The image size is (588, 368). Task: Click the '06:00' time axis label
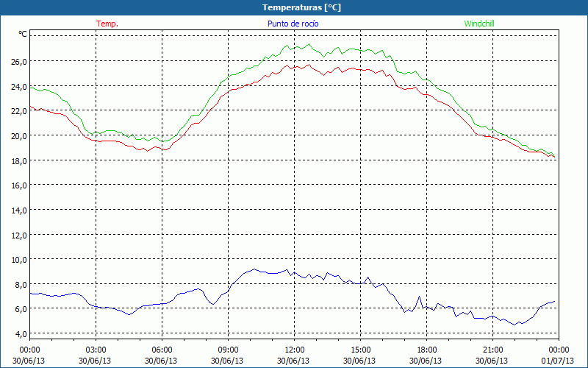tap(162, 350)
